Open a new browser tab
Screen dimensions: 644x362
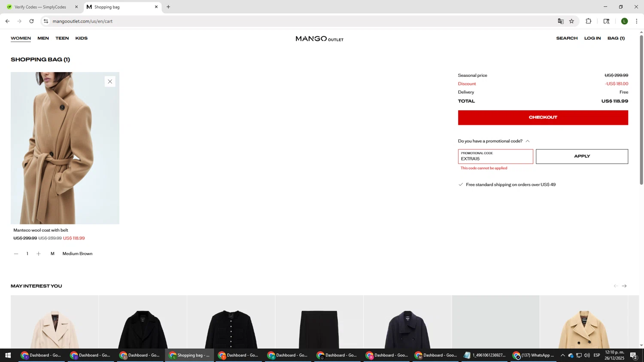click(168, 7)
